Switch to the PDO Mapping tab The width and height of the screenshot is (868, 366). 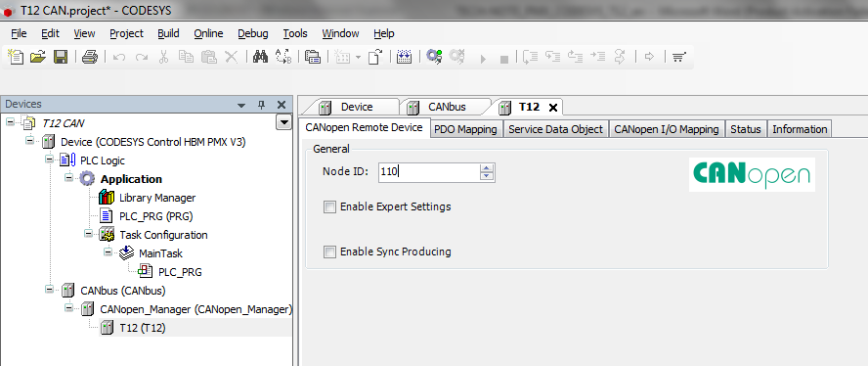click(x=466, y=130)
